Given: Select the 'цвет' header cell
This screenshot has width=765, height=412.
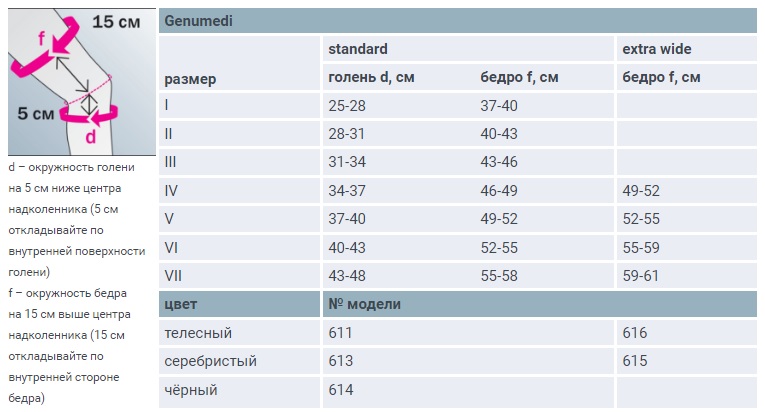Looking at the screenshot, I should coord(181,304).
